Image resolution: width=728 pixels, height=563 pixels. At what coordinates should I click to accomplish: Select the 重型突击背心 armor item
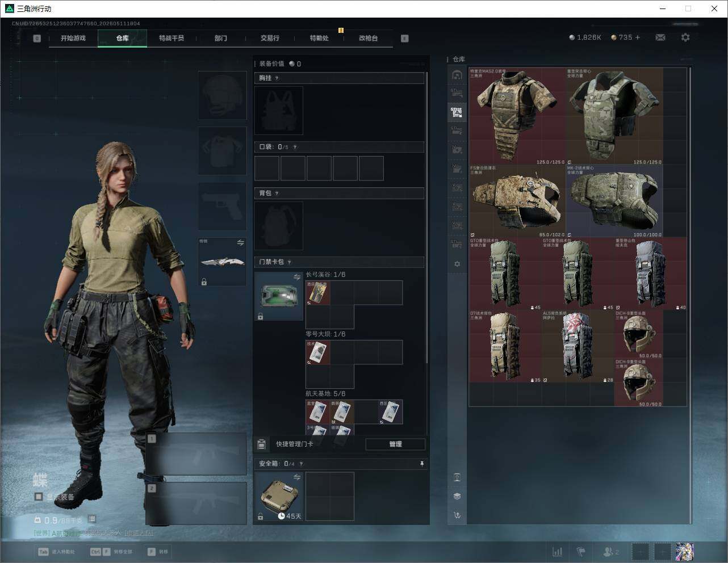[x=614, y=116]
